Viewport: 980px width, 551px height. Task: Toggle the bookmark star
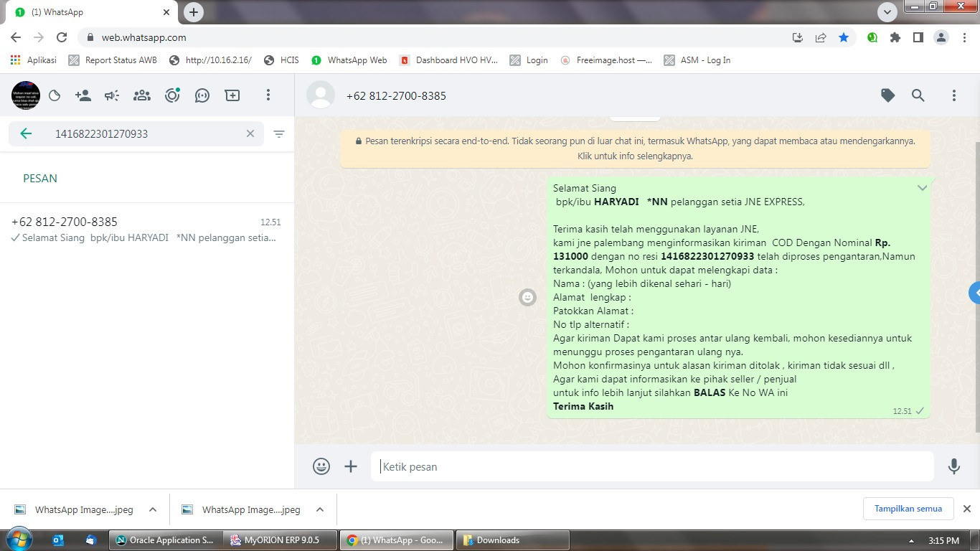(844, 37)
